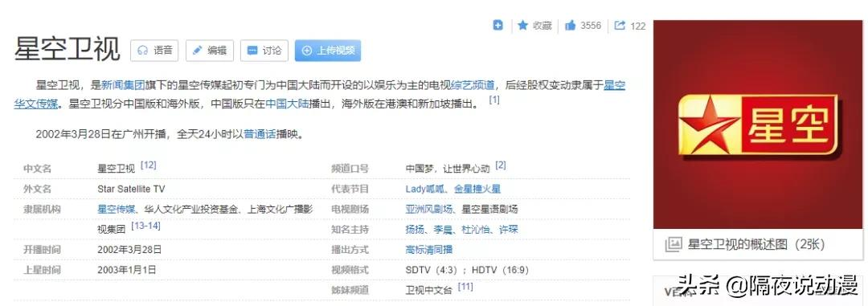Viewport: 868px width, 306px height.
Task: Open the 杜沁怡 host link
Action: click(476, 229)
